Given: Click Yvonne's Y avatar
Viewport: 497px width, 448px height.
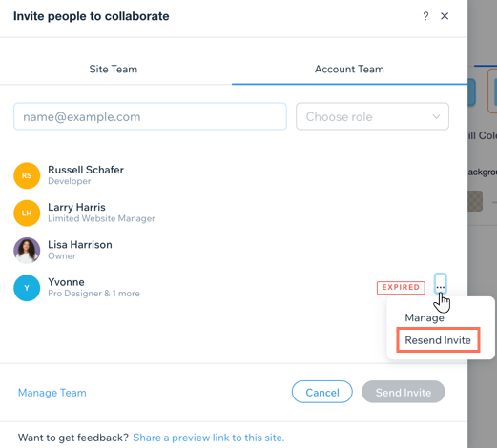Looking at the screenshot, I should (27, 288).
